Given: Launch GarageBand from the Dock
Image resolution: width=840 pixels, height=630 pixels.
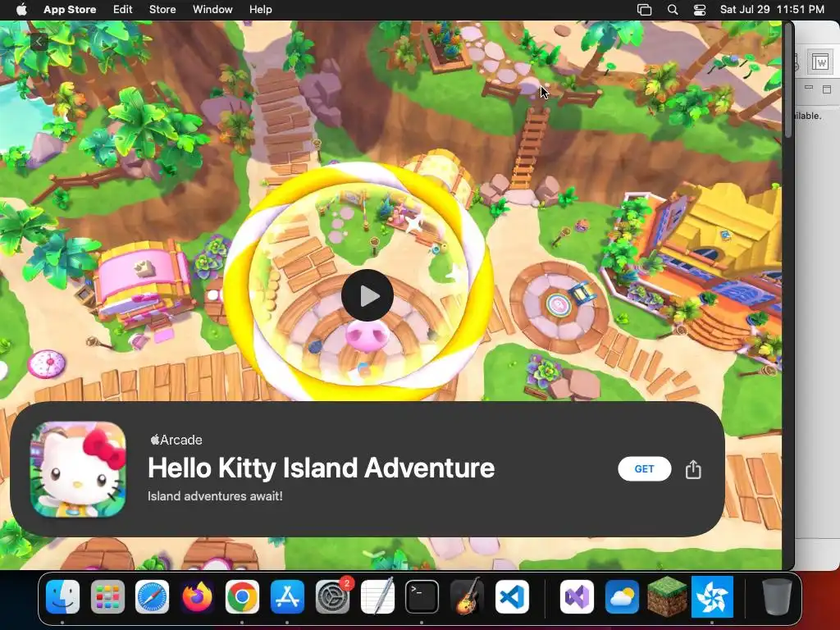Looking at the screenshot, I should [467, 597].
